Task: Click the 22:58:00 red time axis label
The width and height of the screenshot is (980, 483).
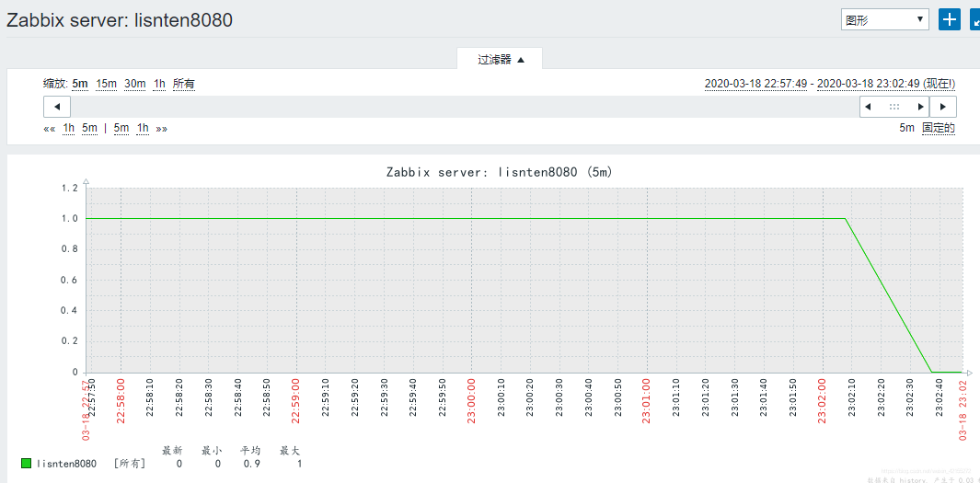Action: pos(121,400)
